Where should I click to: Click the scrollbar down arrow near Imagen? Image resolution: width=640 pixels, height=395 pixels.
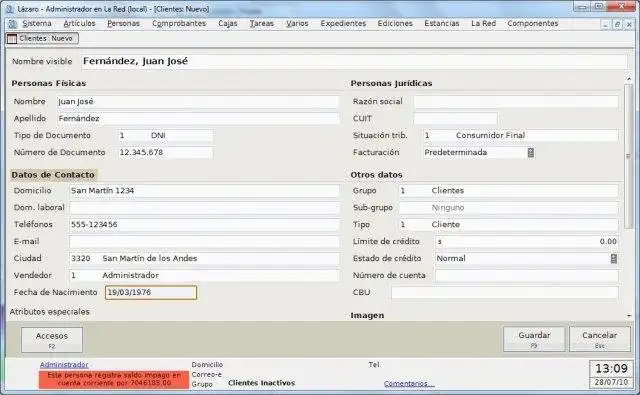coord(629,315)
